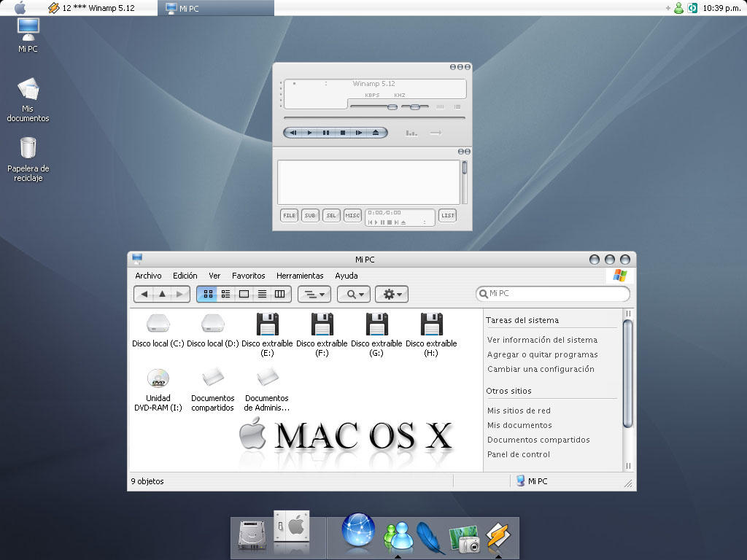Screen dimensions: 747x560
Task: Go back with the Explorer back arrow
Action: (x=144, y=295)
